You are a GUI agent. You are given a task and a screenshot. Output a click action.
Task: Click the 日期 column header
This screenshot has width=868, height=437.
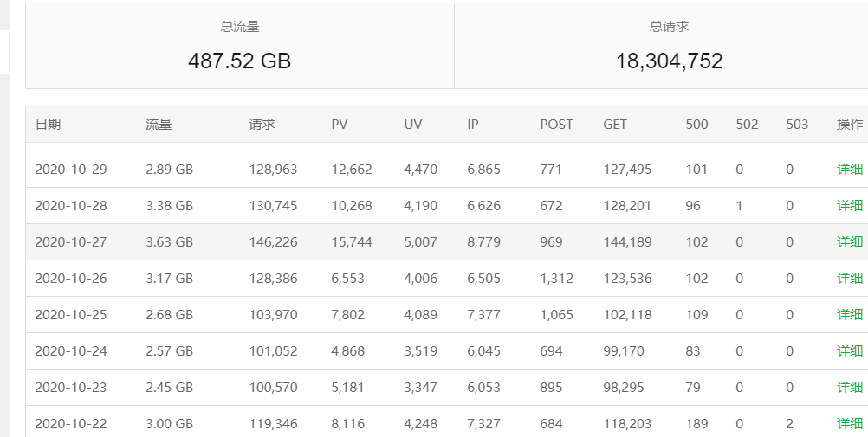click(x=49, y=125)
